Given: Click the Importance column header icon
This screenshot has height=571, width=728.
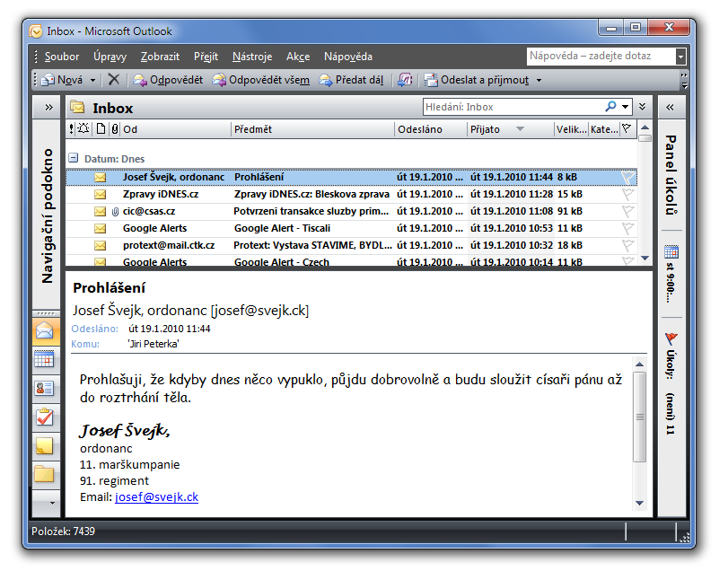Looking at the screenshot, I should coord(72,129).
